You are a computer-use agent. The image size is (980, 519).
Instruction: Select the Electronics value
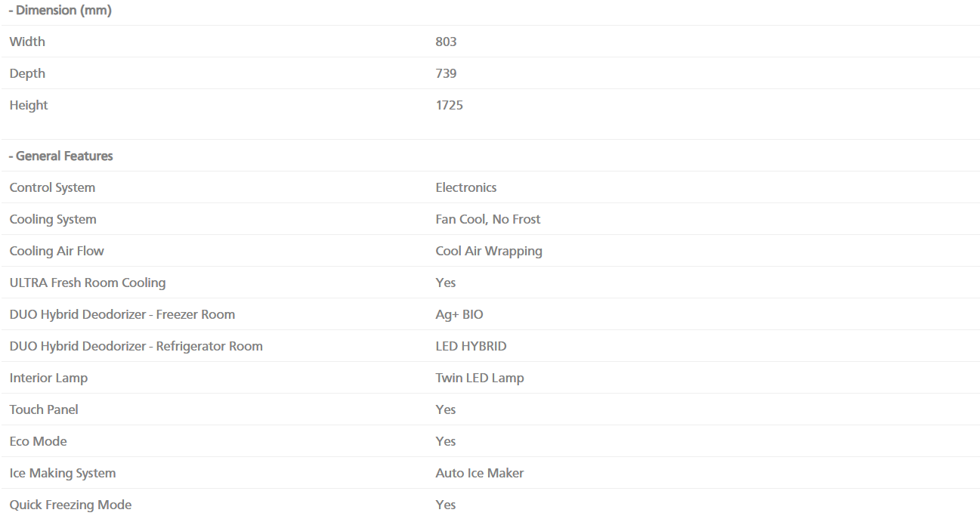(x=466, y=187)
